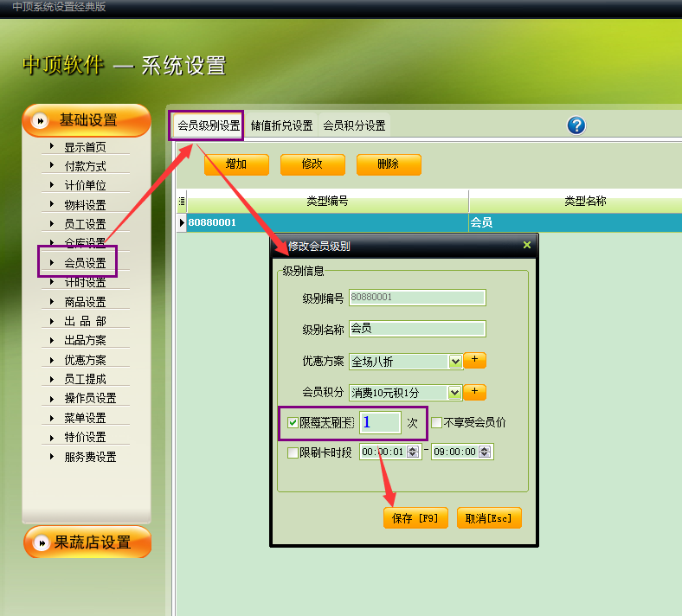
Task: Open 付款方式 in sidebar
Action: pyautogui.click(x=85, y=166)
